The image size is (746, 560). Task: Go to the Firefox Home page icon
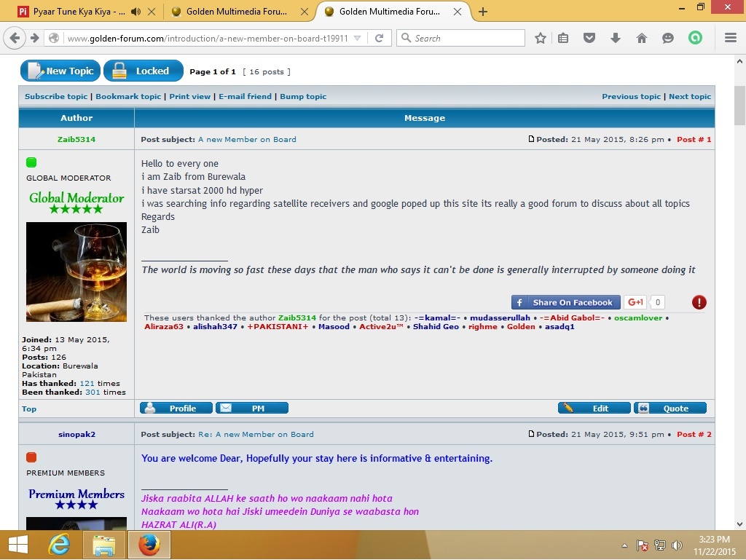641,38
